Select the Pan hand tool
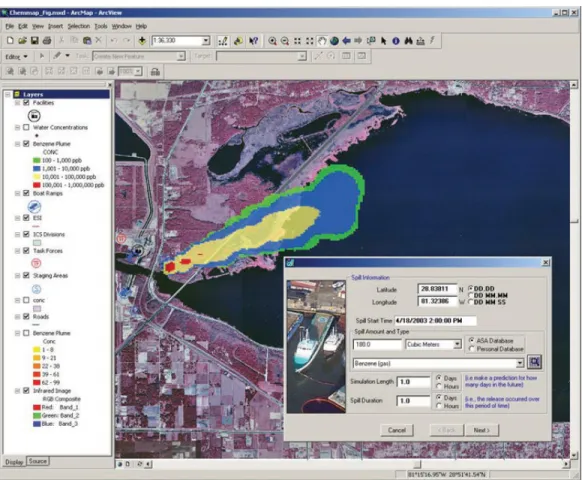 click(322, 41)
